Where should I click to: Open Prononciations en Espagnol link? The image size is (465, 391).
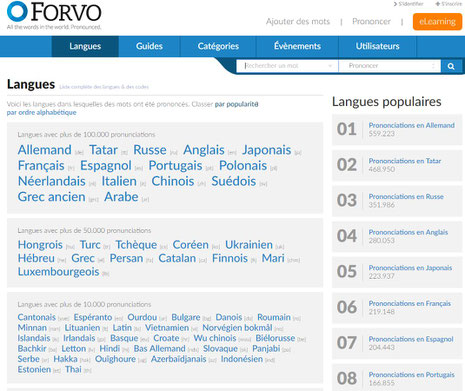pyautogui.click(x=411, y=339)
